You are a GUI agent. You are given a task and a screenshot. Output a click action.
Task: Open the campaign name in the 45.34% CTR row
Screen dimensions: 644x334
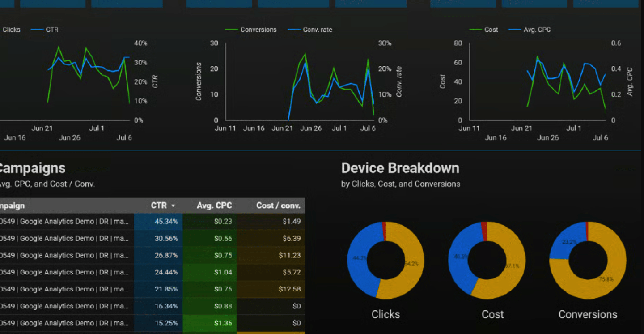click(64, 221)
